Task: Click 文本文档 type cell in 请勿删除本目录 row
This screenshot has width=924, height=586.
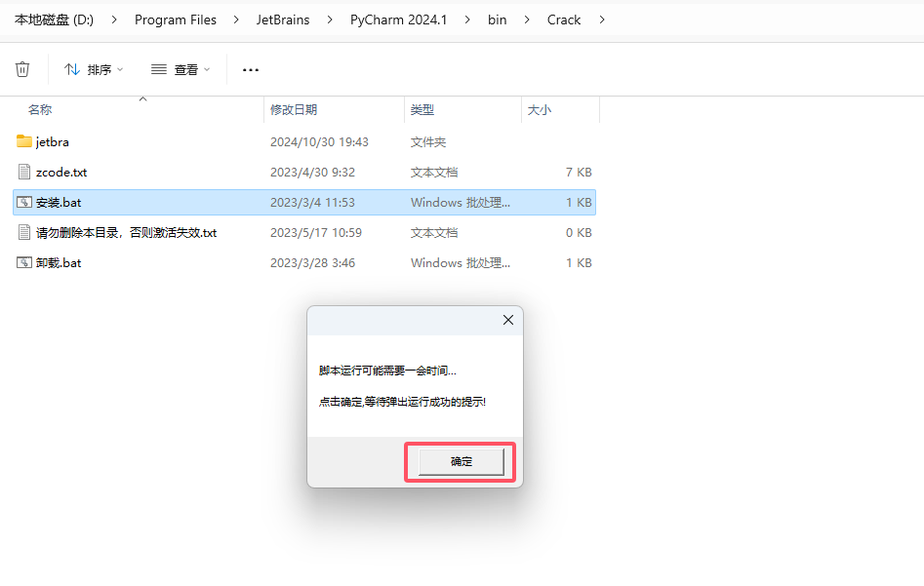Action: (434, 233)
